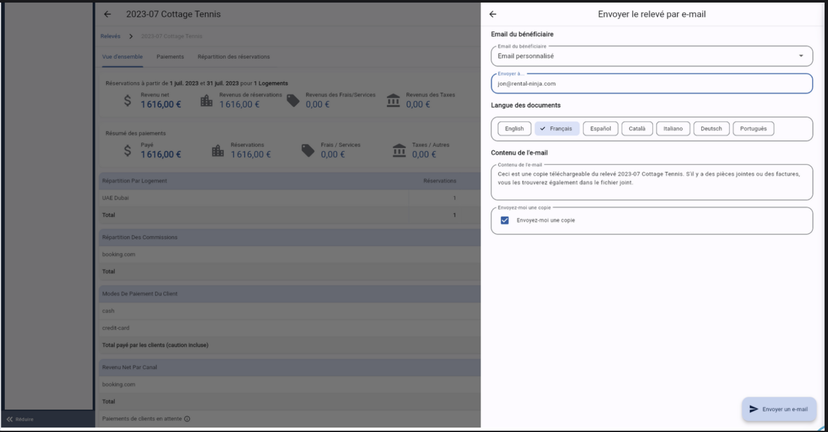
Task: Select the English language chip
Action: tap(514, 129)
